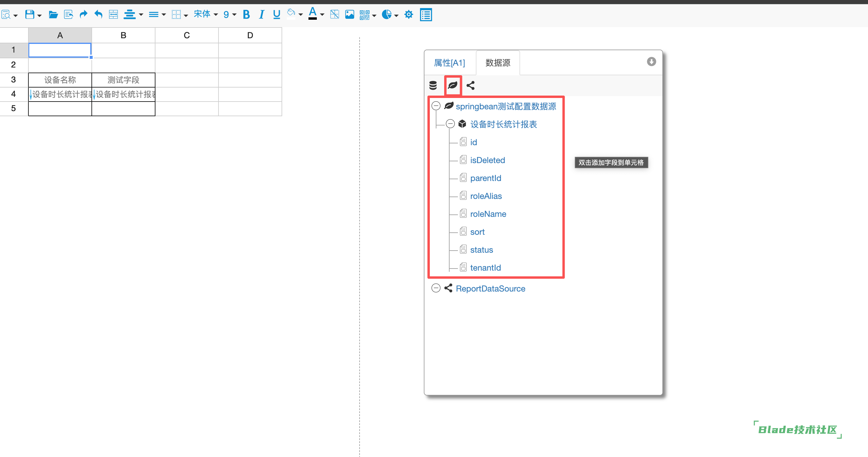Click the paint bucket fill icon
This screenshot has width=868, height=457.
pos(291,13)
